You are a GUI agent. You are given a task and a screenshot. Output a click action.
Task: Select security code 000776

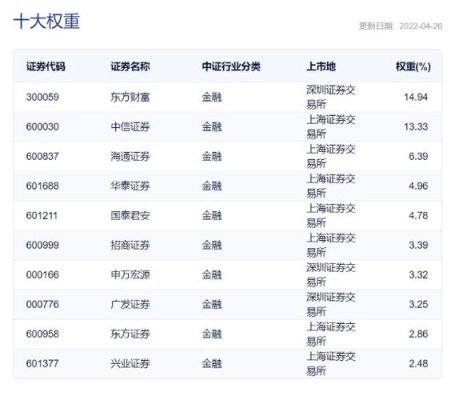[x=42, y=304]
